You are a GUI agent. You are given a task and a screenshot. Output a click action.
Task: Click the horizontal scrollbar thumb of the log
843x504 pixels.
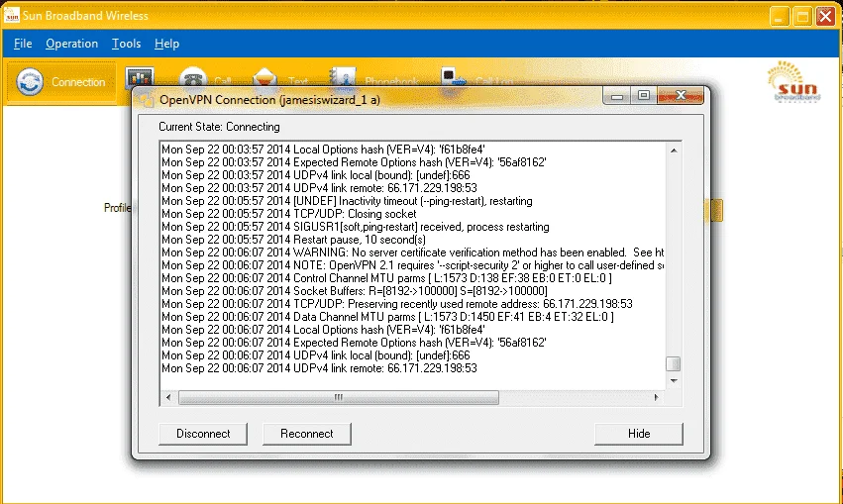[339, 398]
